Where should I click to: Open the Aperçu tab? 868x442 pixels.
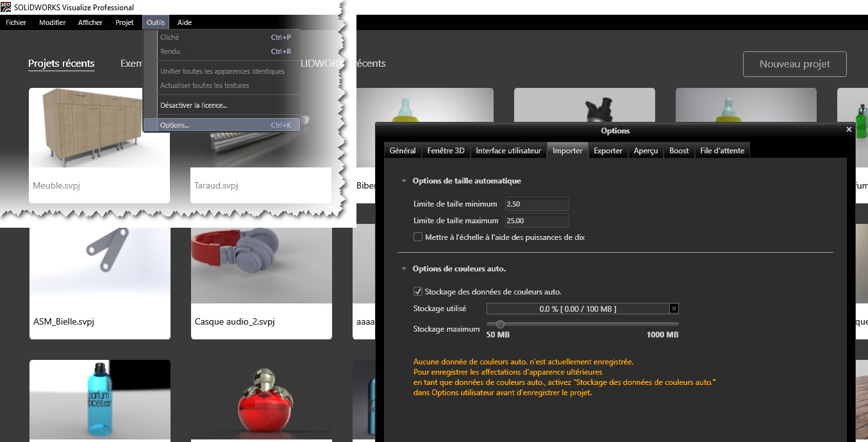point(646,151)
